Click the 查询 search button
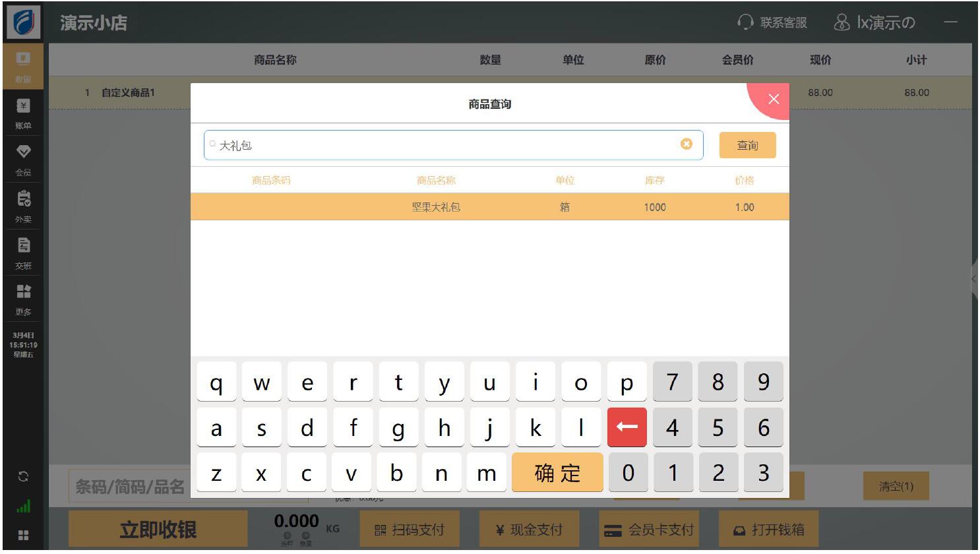The height and width of the screenshot is (554, 980). pos(747,145)
